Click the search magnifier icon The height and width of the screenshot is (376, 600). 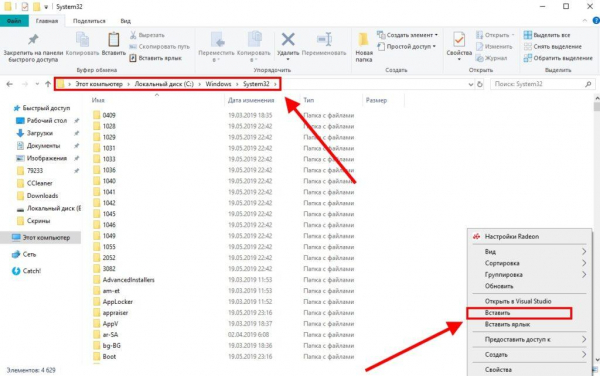coord(588,84)
